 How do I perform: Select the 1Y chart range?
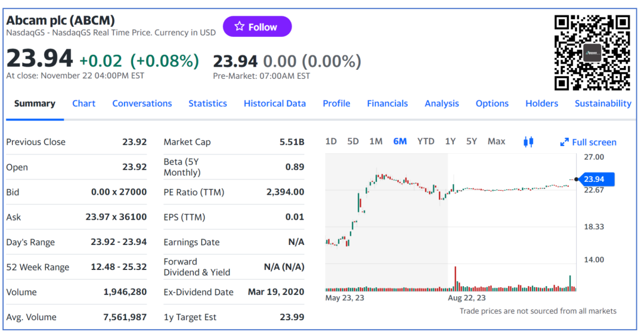coord(450,141)
